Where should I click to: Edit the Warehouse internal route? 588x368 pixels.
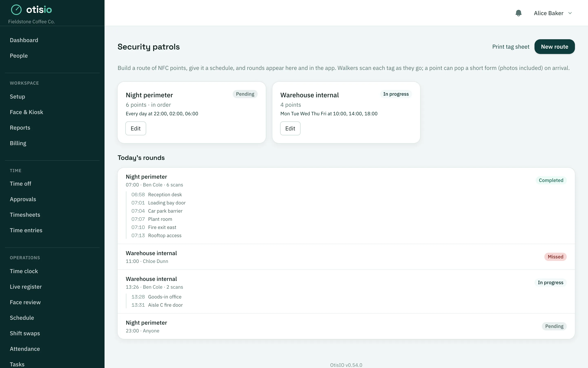click(290, 129)
